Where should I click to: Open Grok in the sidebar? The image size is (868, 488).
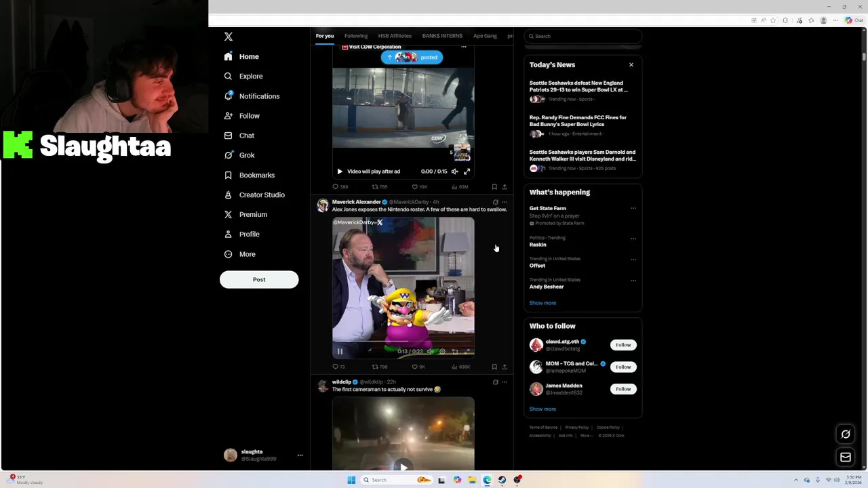(239, 155)
